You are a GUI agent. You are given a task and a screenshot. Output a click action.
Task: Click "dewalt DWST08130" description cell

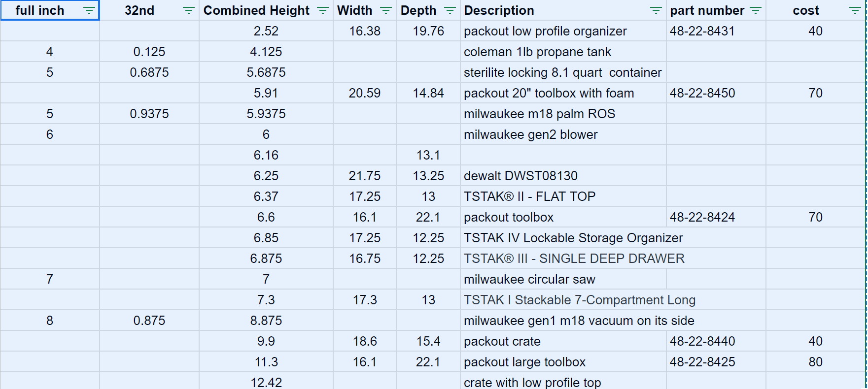click(563, 176)
